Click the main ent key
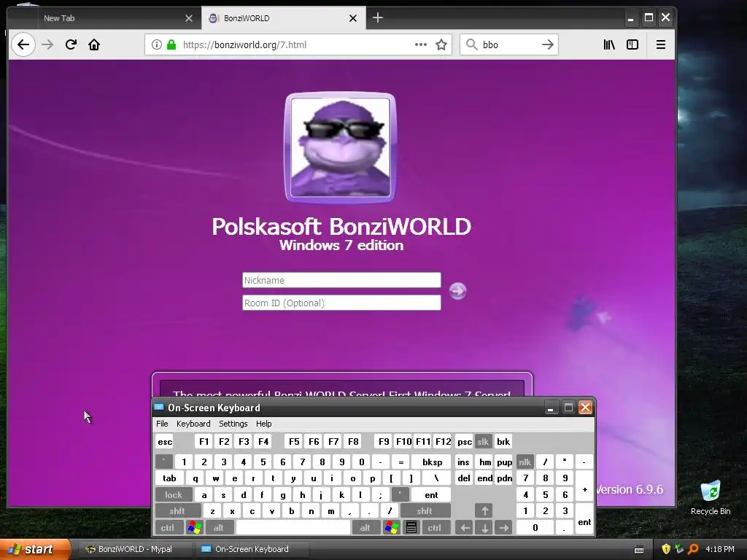This screenshot has width=747, height=560. pos(431,495)
